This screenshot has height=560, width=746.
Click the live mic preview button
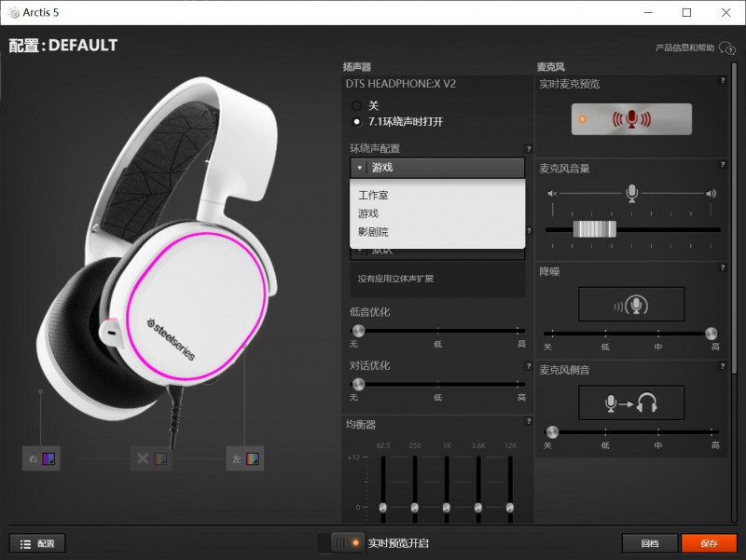pyautogui.click(x=631, y=119)
